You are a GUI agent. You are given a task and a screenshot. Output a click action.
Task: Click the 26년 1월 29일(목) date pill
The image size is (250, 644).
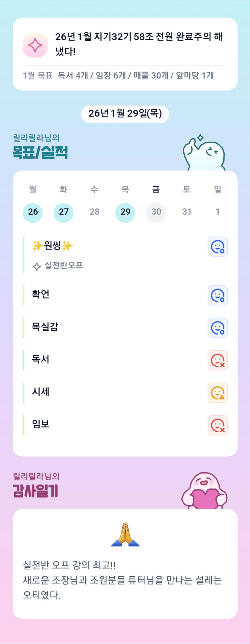click(125, 114)
